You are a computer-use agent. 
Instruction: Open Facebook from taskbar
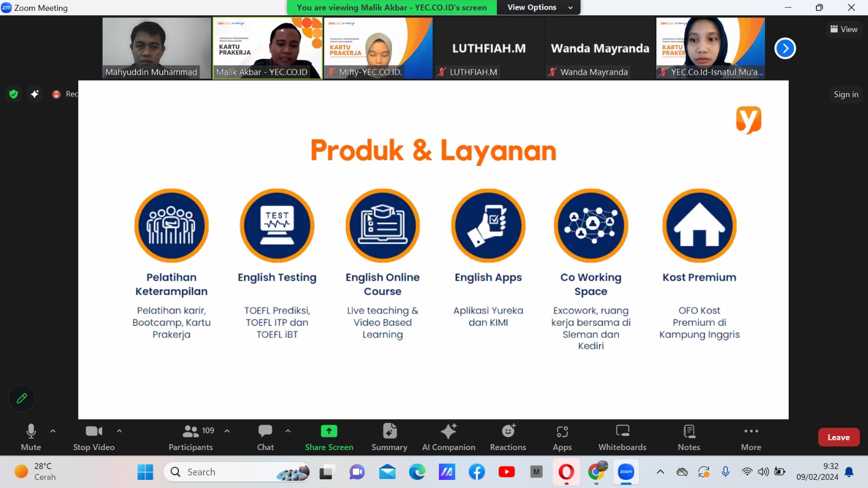(x=477, y=472)
